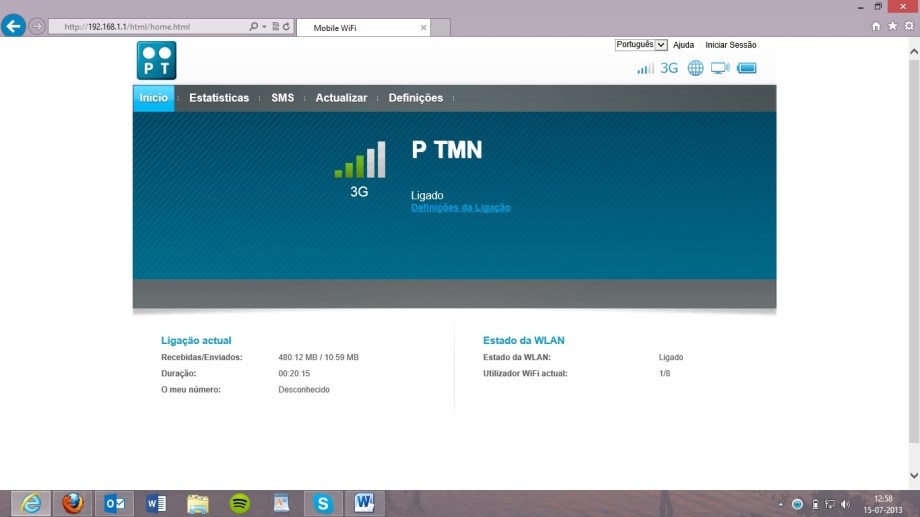The width and height of the screenshot is (920, 517).
Task: Click the PT logo in the header
Action: pyautogui.click(x=157, y=60)
